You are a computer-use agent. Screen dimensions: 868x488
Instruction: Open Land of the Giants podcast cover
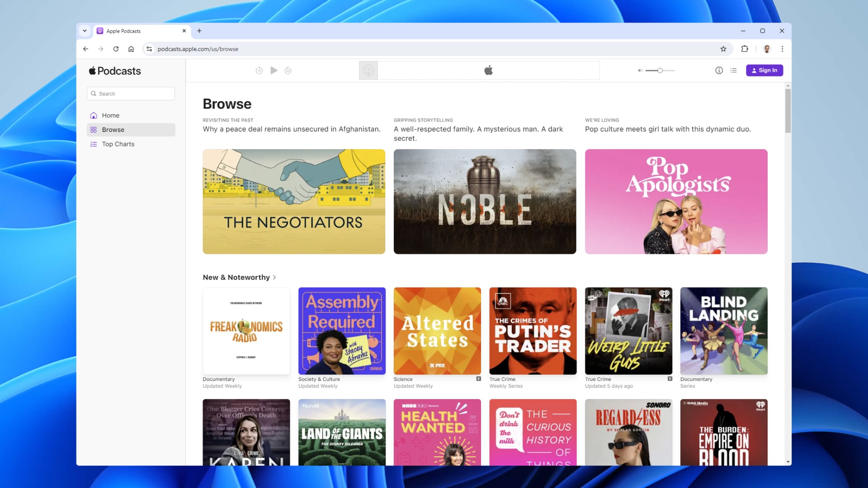[342, 432]
